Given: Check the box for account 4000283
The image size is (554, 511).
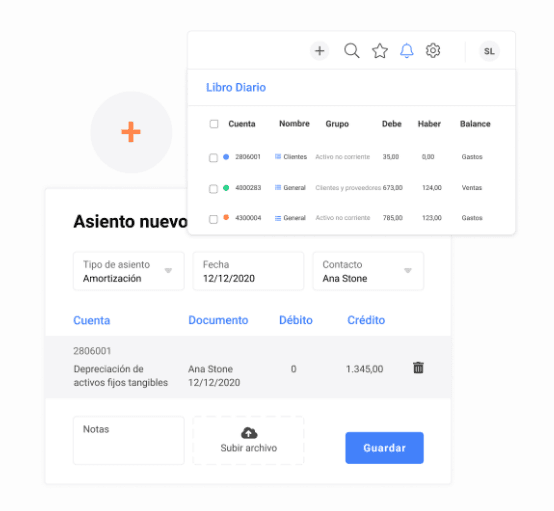Looking at the screenshot, I should (213, 188).
